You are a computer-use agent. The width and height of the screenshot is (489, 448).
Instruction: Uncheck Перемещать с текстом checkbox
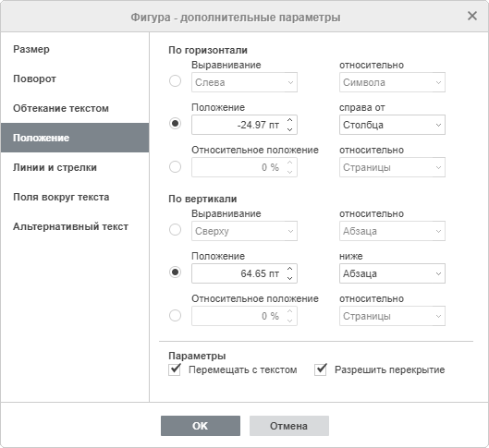coord(175,369)
